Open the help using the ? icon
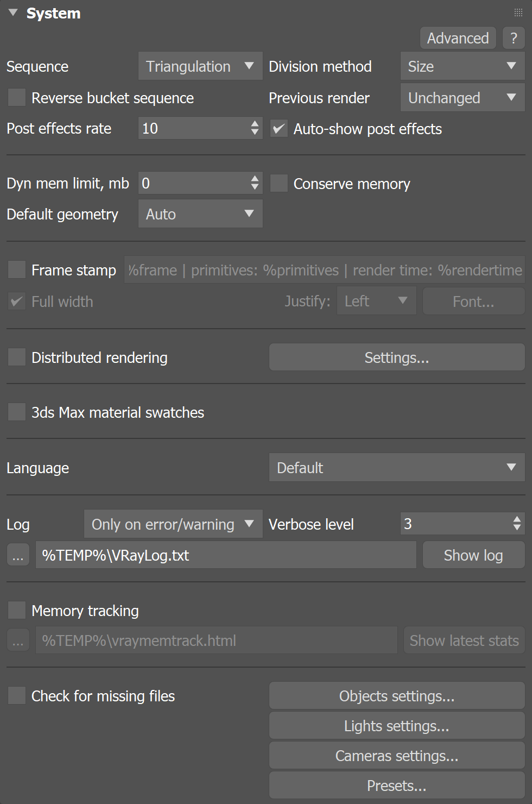 pos(513,38)
